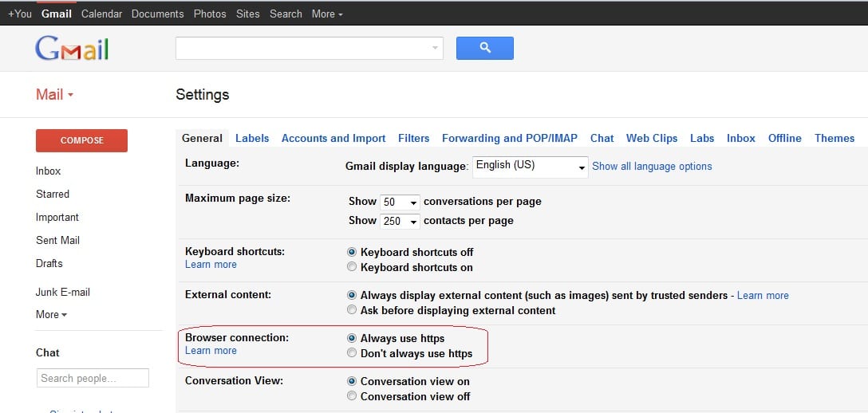Screen dimensions: 868x413
Task: Open the Inbox settings tab
Action: tap(740, 138)
